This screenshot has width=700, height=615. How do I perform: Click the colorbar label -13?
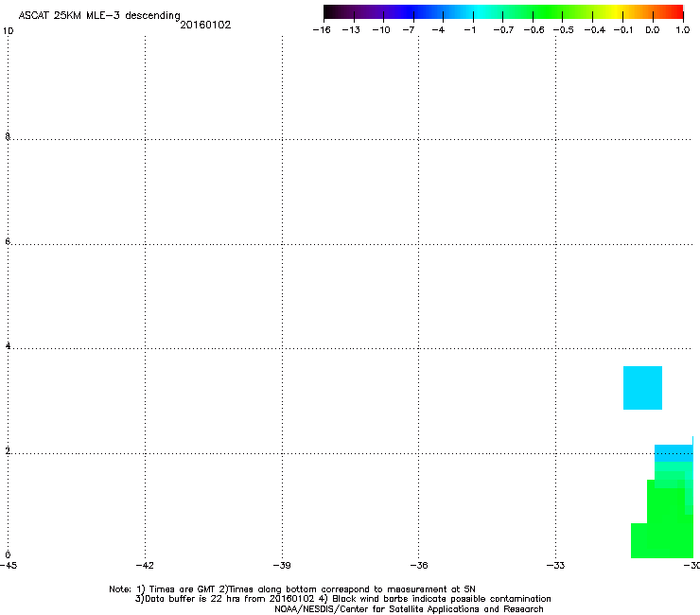[x=351, y=30]
